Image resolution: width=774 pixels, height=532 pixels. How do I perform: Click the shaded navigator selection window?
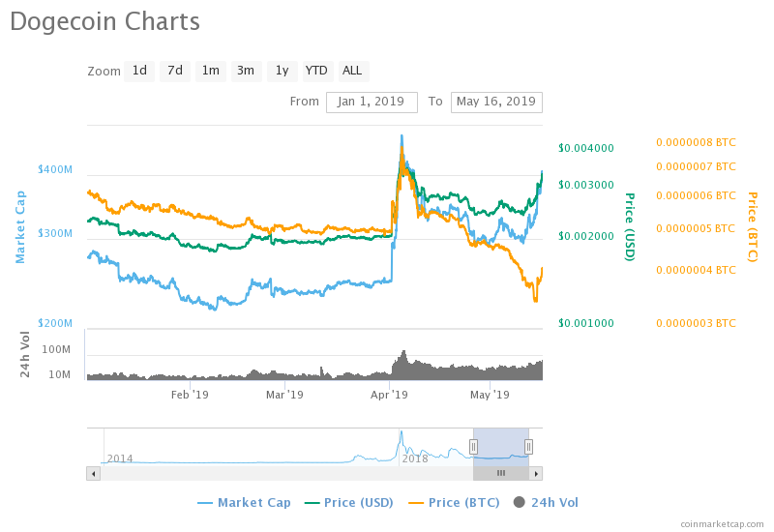[501, 447]
